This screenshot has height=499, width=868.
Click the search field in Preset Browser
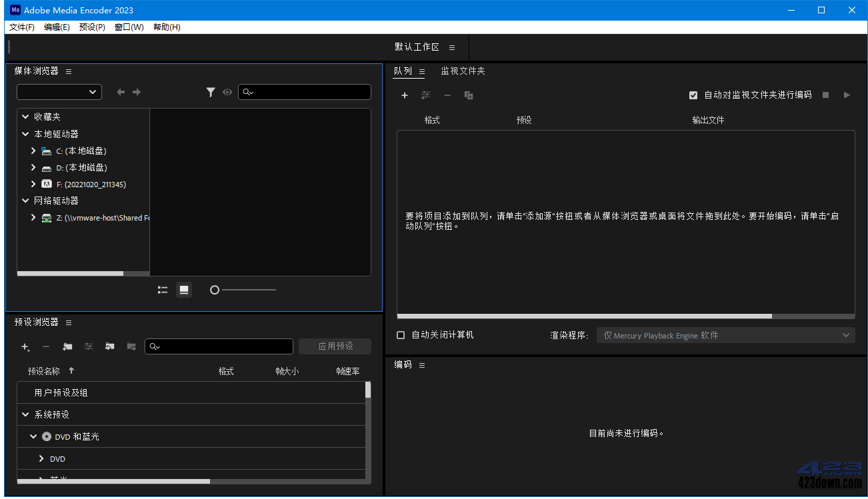(219, 346)
